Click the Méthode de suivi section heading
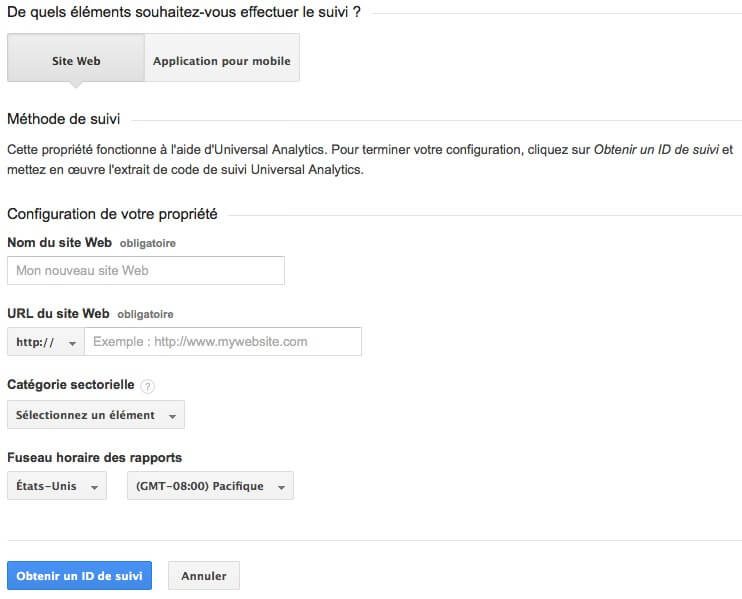The image size is (742, 599). (x=64, y=120)
